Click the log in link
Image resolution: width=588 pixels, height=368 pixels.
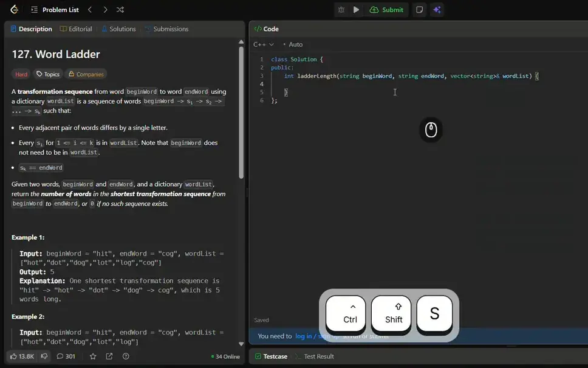pos(303,336)
